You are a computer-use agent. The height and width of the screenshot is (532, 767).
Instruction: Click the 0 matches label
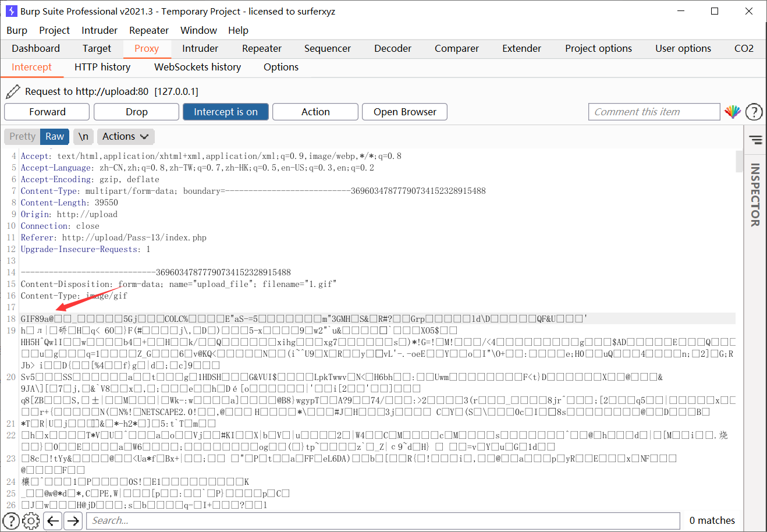pos(712,520)
